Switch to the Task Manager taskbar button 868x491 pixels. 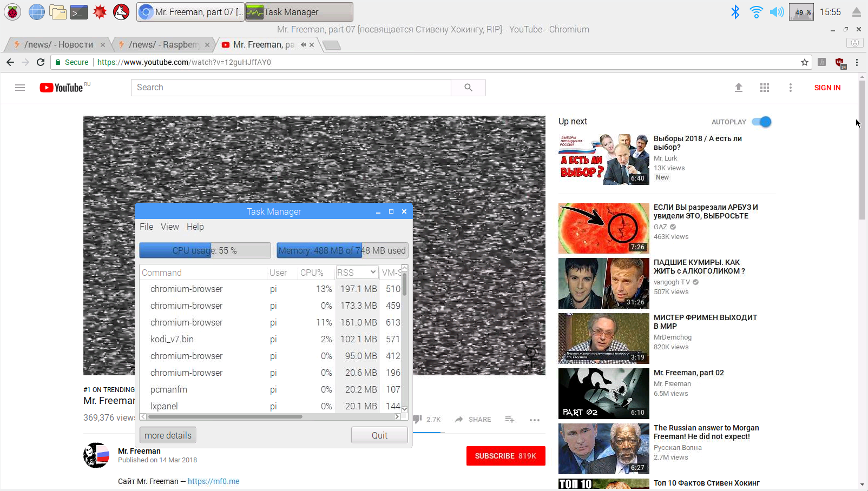click(x=299, y=12)
